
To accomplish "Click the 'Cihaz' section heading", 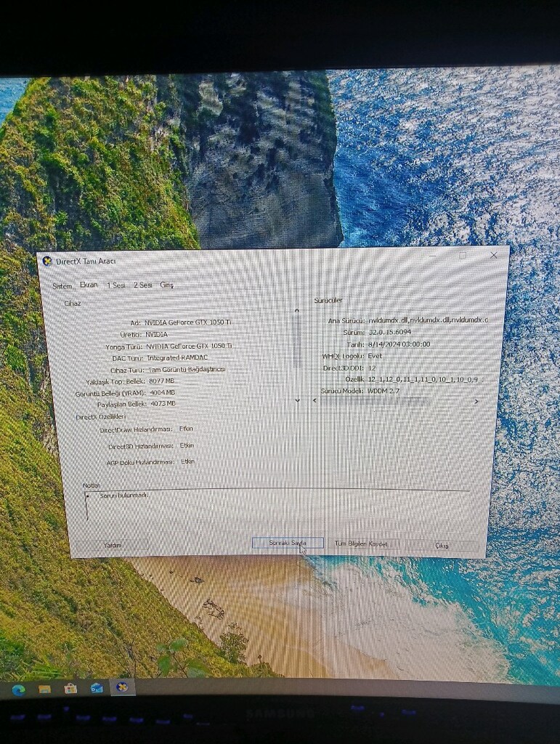I will click(x=72, y=303).
